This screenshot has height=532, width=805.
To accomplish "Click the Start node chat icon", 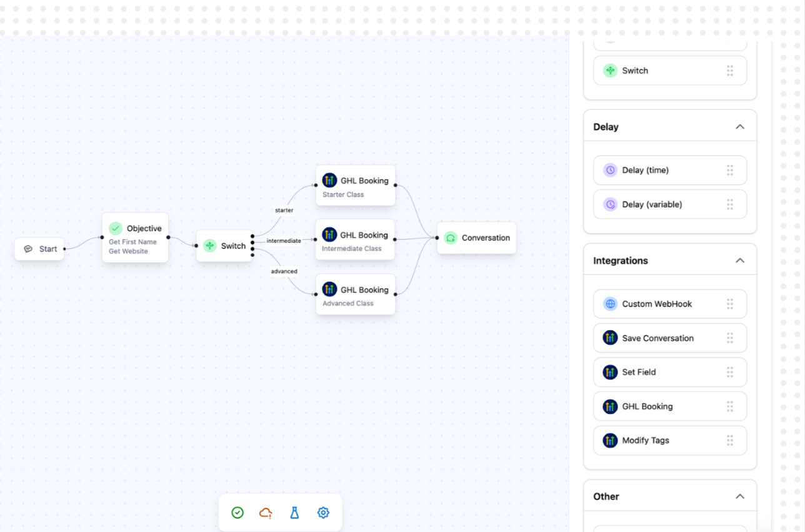I will pos(28,249).
